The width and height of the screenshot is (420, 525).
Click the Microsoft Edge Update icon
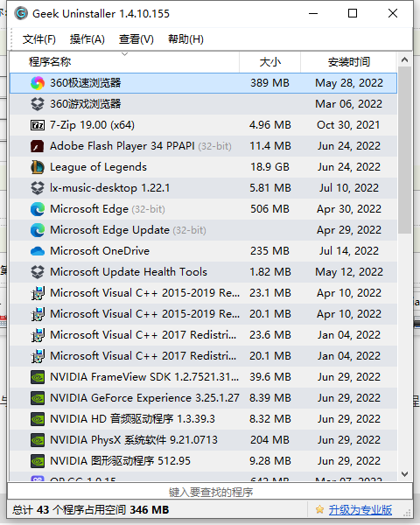(38, 230)
